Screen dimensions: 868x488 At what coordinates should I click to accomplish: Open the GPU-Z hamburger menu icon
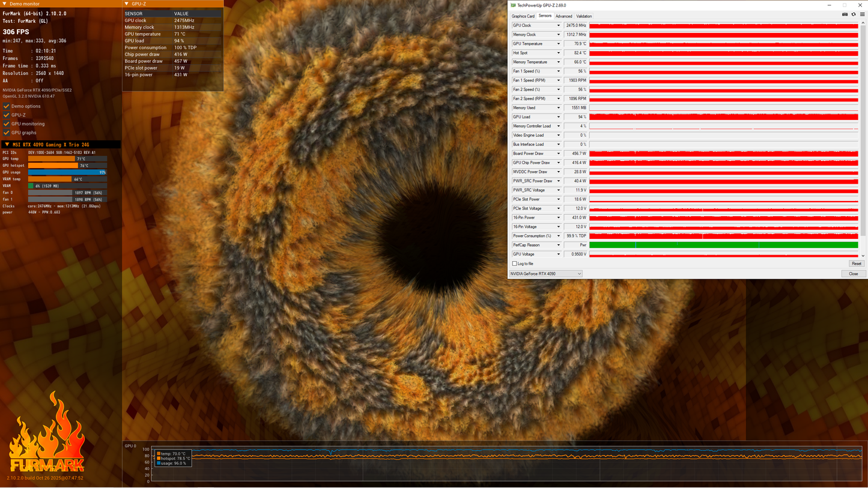tap(862, 14)
